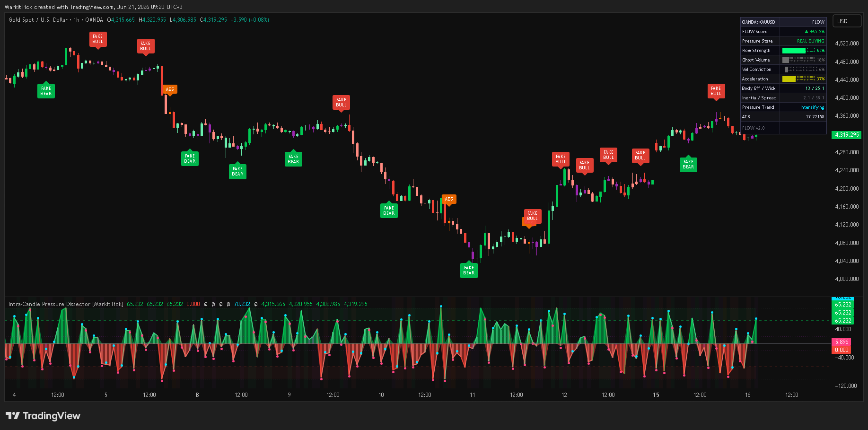
Task: Click the red 0.000 scale tag
Action: (x=842, y=350)
